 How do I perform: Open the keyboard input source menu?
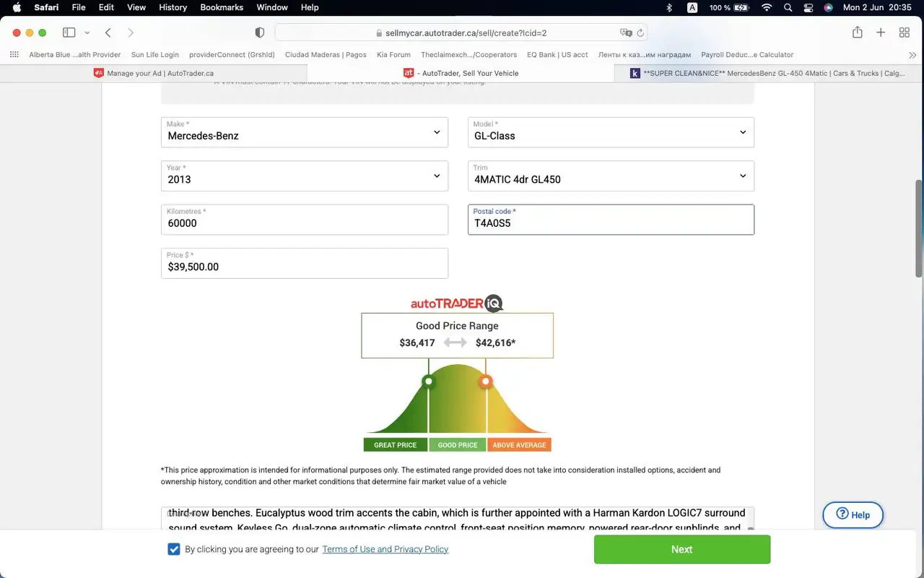(x=692, y=7)
